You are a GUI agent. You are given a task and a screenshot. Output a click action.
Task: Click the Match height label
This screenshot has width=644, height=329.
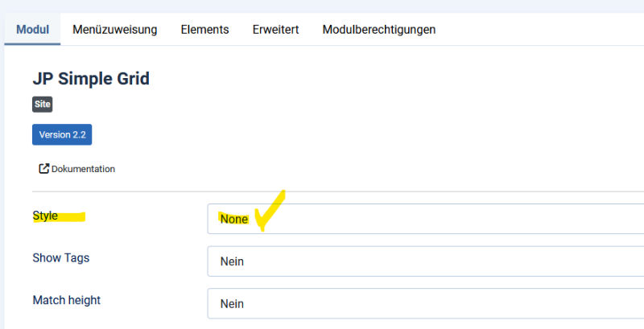(x=67, y=300)
